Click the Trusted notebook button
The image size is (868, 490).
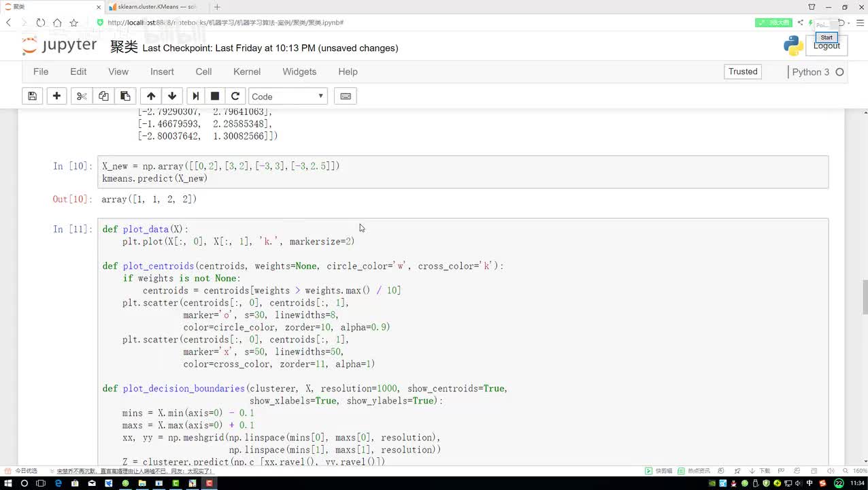point(743,71)
